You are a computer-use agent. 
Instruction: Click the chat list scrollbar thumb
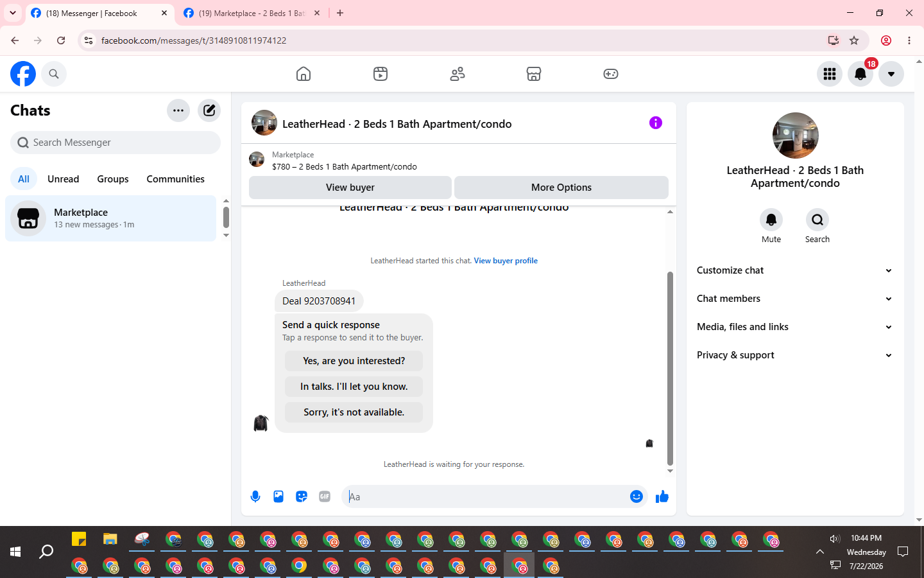(226, 217)
